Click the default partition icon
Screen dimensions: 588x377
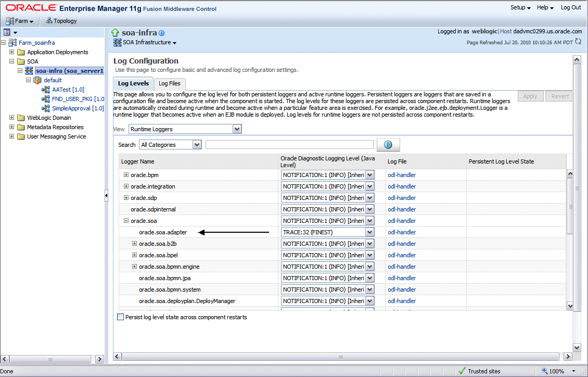[x=37, y=80]
